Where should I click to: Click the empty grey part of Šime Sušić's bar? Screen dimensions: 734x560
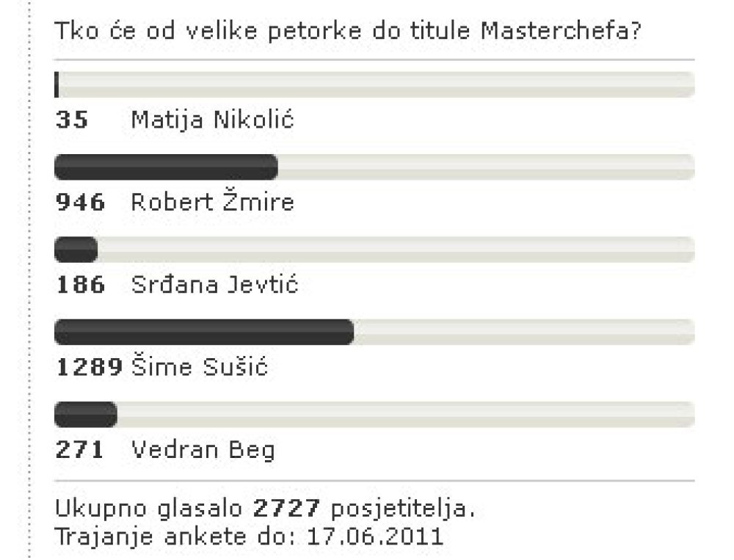tap(523, 332)
